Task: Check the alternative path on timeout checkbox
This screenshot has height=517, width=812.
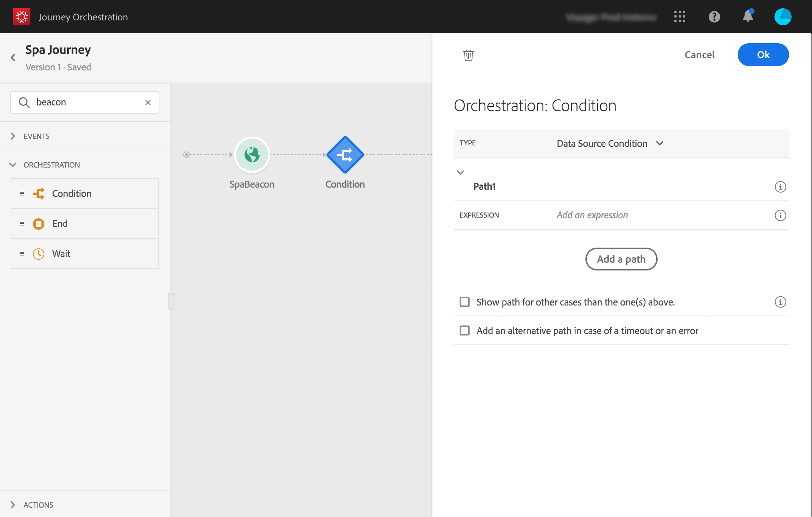Action: click(465, 330)
